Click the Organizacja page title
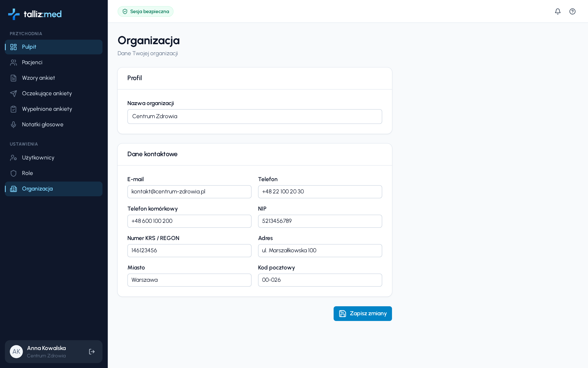Viewport: 588px width, 368px height. tap(149, 41)
